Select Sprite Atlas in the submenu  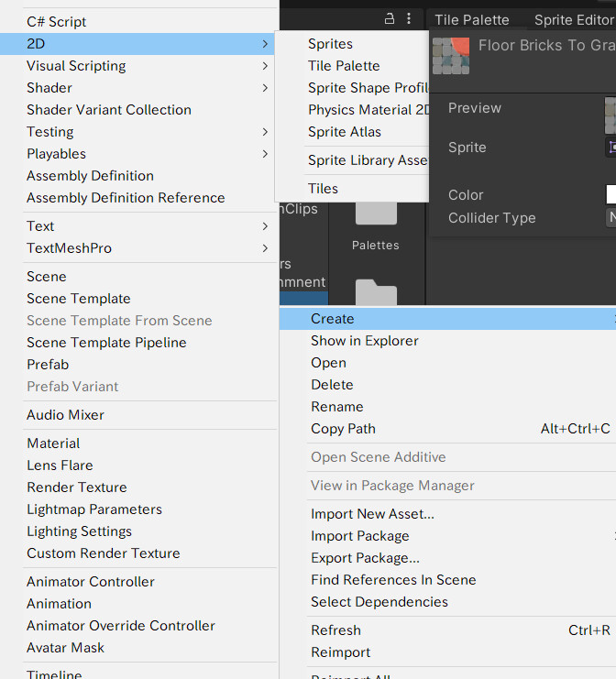point(345,132)
